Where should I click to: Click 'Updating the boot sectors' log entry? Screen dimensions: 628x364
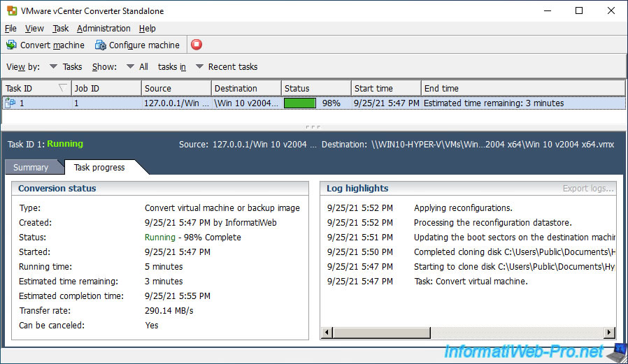point(514,238)
